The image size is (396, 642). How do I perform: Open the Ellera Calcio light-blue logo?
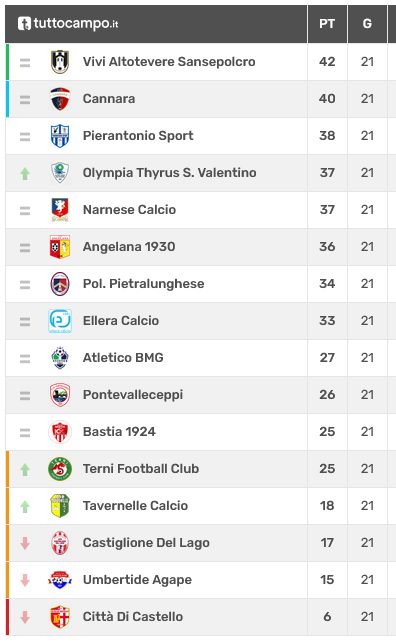tap(60, 321)
